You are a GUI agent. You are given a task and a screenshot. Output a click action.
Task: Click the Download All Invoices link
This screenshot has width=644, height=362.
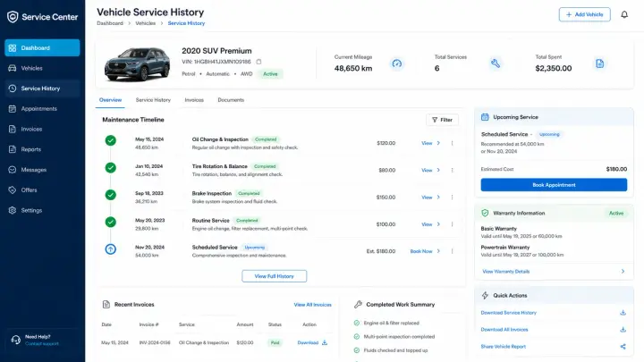[504, 330]
